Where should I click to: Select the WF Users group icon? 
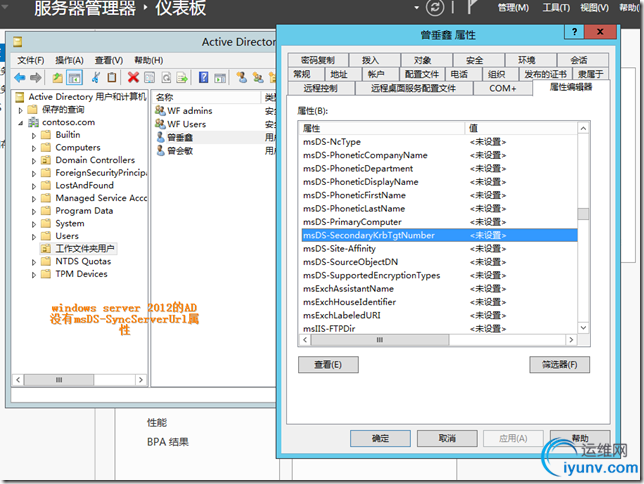tap(160, 124)
